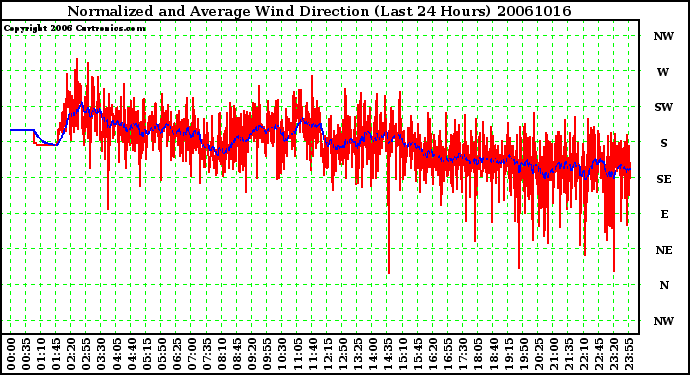Click the 23:20 time axis label
This screenshot has height=375, width=690.
(614, 354)
